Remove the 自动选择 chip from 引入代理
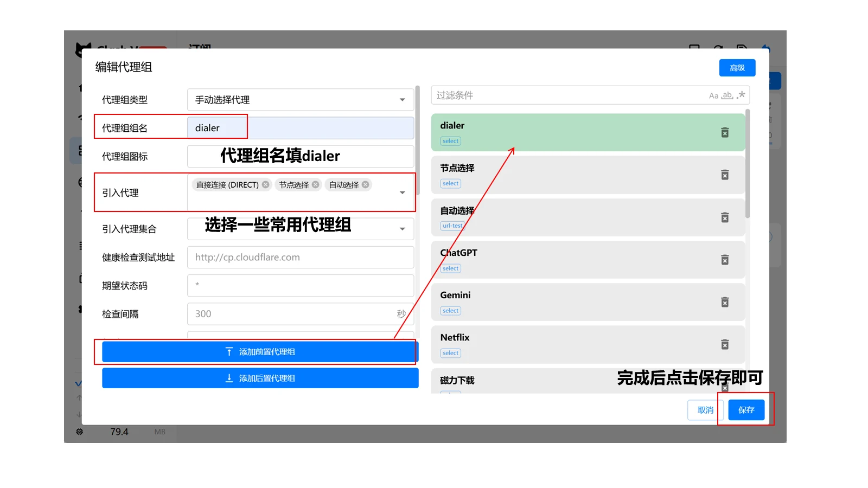This screenshot has width=868, height=488. [366, 184]
